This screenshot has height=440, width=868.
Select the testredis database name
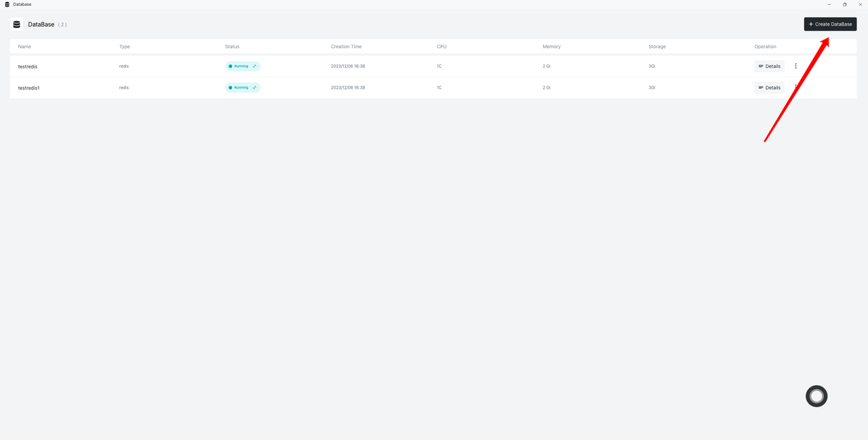pyautogui.click(x=28, y=66)
